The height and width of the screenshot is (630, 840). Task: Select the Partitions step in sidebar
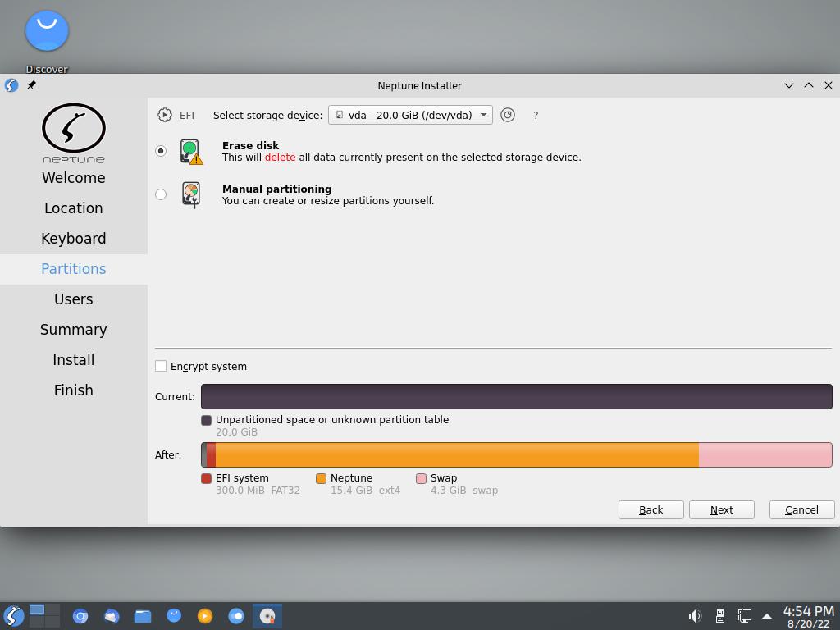click(x=73, y=269)
